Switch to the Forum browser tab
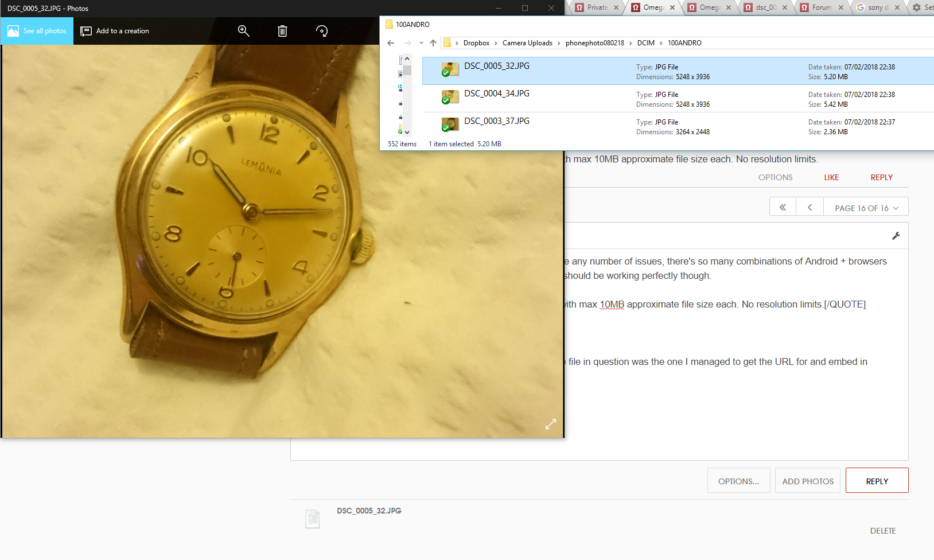The width and height of the screenshot is (934, 560). point(822,7)
